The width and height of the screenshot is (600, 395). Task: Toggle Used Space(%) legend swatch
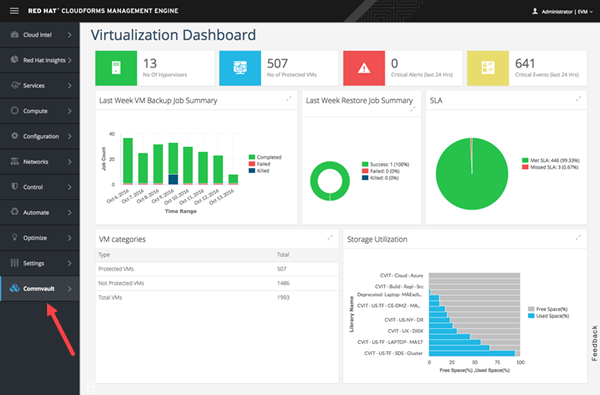coord(531,316)
